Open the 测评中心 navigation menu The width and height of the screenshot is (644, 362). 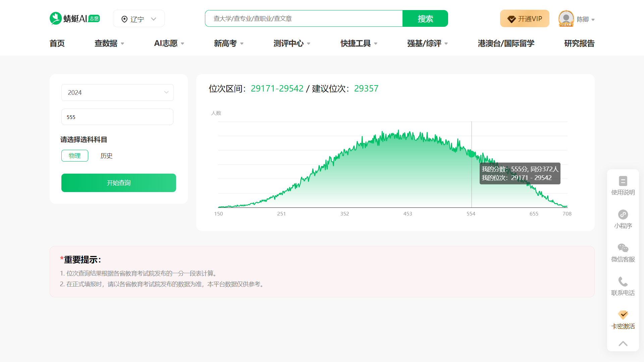(x=288, y=43)
